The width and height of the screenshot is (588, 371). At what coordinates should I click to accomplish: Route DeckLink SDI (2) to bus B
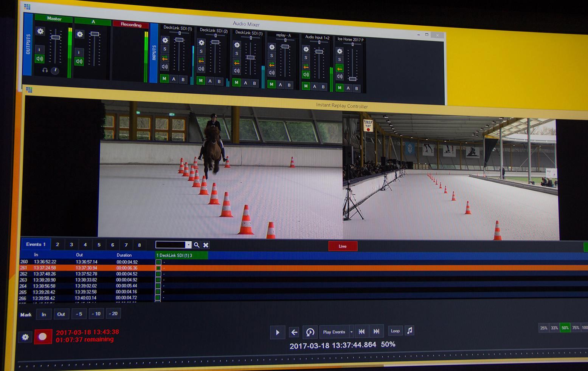point(219,81)
